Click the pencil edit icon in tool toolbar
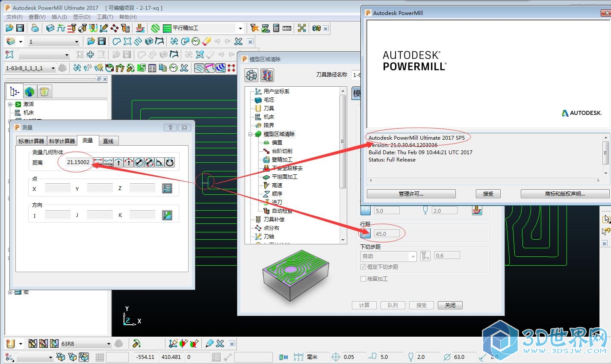Image resolution: width=611 pixels, height=364 pixels. tap(210, 343)
